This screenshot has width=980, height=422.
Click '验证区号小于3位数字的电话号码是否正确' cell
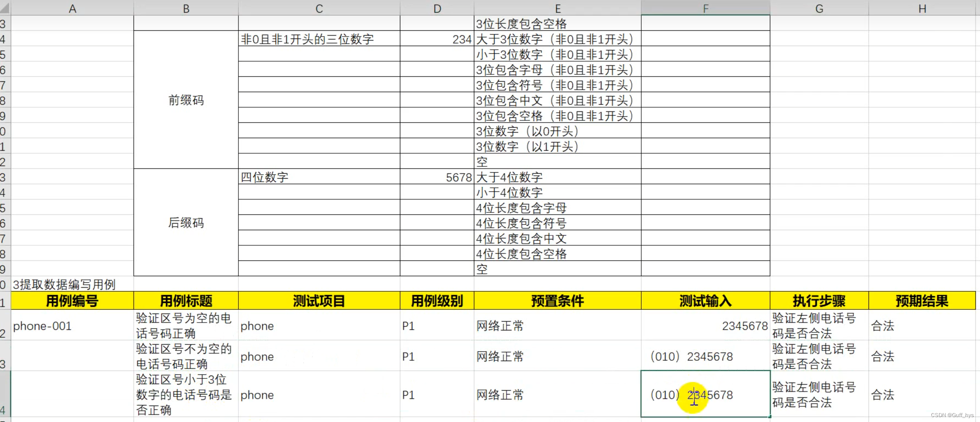pyautogui.click(x=186, y=394)
